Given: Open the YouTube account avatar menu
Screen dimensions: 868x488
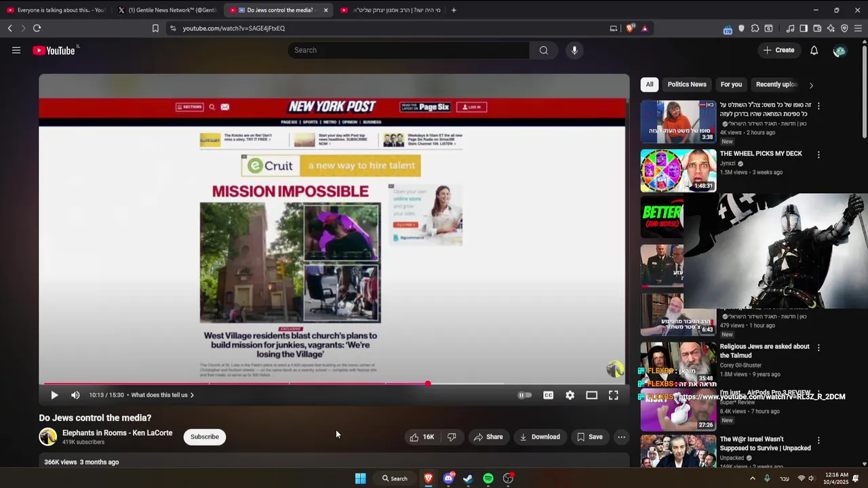Looking at the screenshot, I should (840, 51).
